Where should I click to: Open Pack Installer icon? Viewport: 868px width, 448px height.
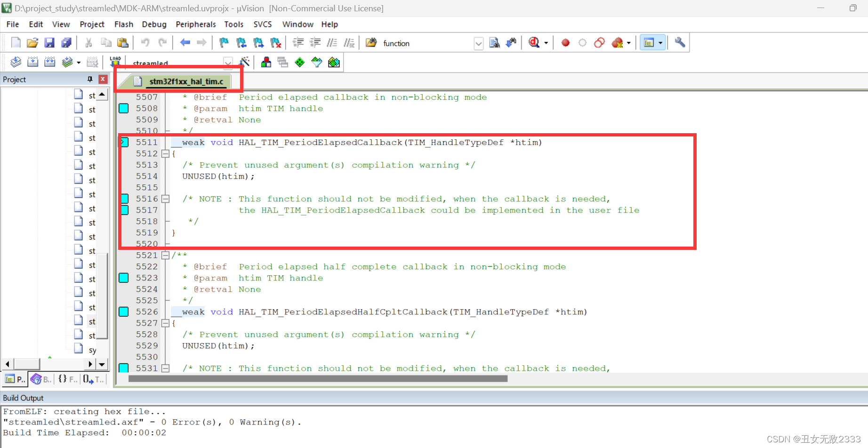click(x=334, y=62)
